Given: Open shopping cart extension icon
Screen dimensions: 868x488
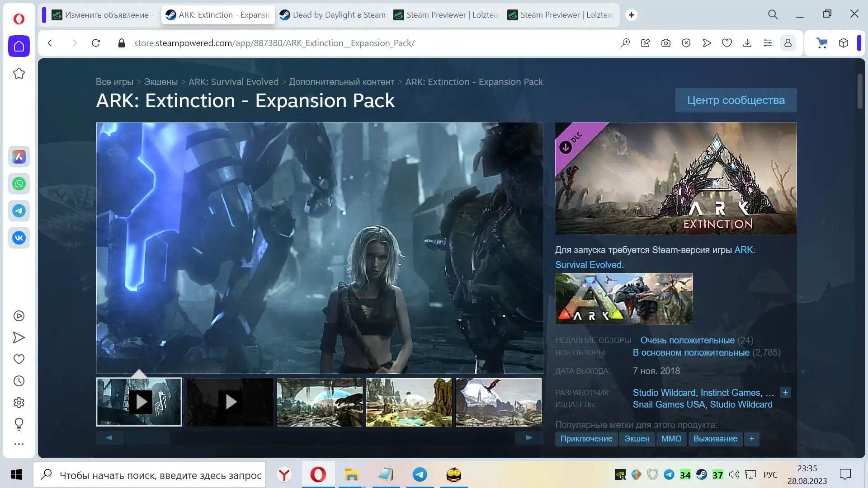Looking at the screenshot, I should point(822,43).
